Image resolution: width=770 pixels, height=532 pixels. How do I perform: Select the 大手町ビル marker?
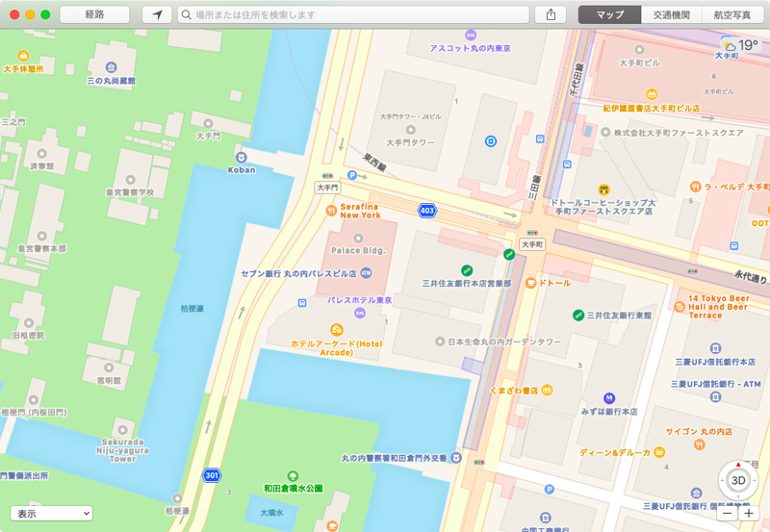point(639,50)
